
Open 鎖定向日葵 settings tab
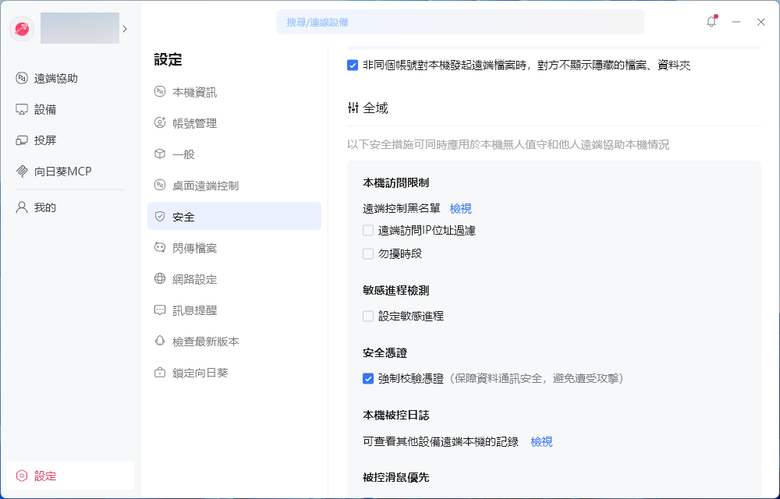coord(234,373)
